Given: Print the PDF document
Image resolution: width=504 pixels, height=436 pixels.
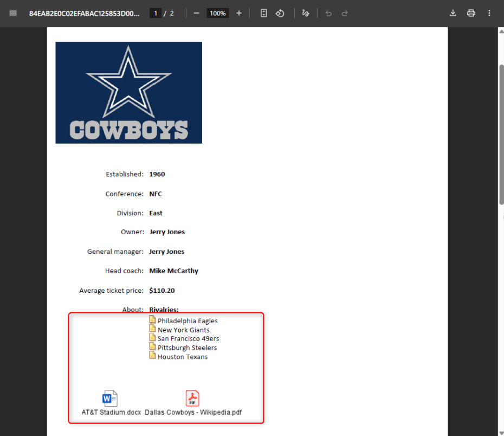Looking at the screenshot, I should [471, 13].
